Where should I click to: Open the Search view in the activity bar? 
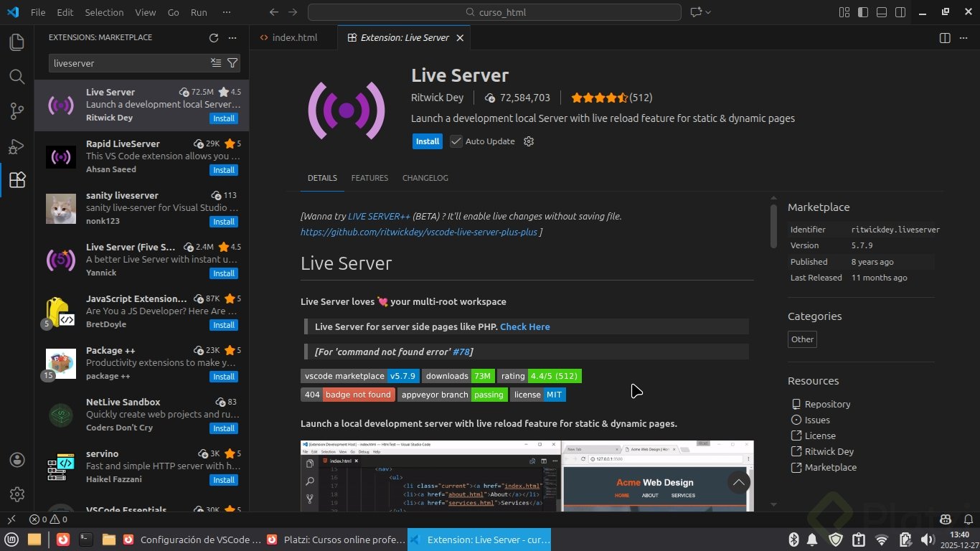coord(17,77)
